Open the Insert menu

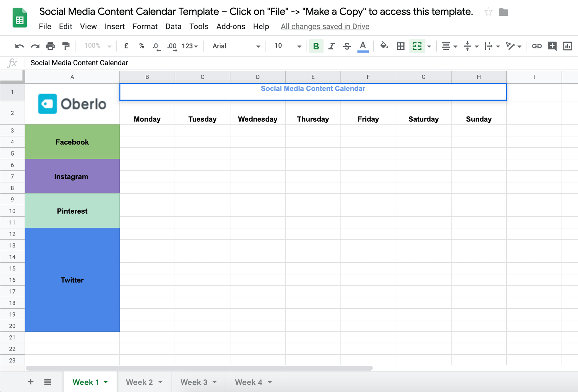[115, 27]
